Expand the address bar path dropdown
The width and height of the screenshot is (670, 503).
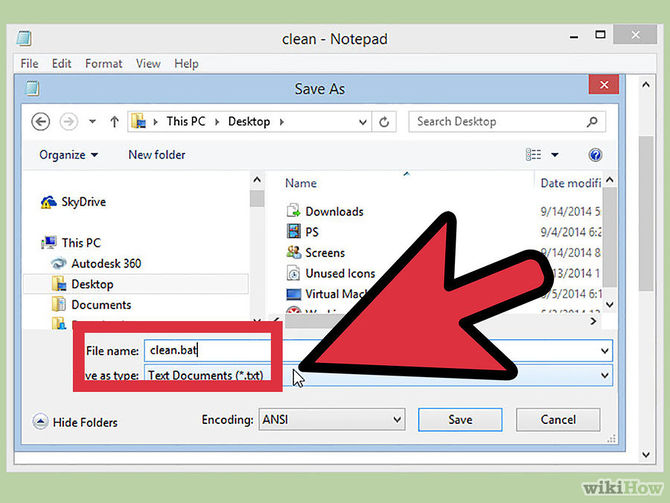tap(362, 122)
